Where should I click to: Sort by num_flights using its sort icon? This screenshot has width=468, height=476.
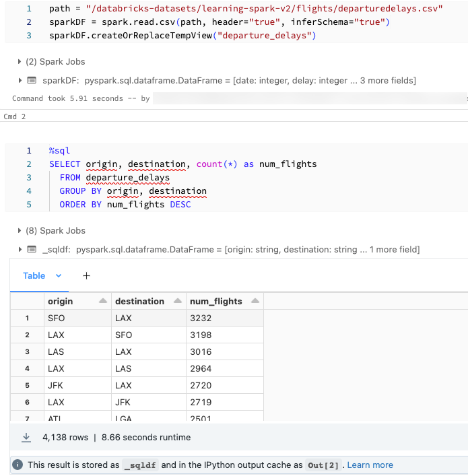point(255,301)
